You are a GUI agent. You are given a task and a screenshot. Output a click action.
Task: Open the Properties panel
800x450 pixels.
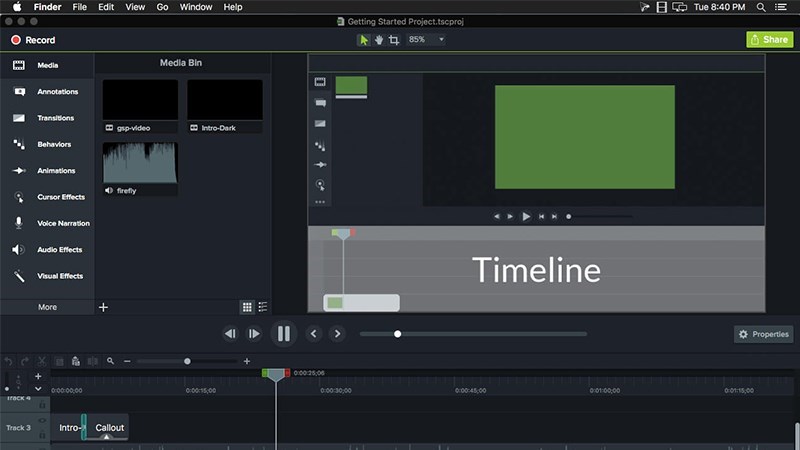(x=763, y=334)
